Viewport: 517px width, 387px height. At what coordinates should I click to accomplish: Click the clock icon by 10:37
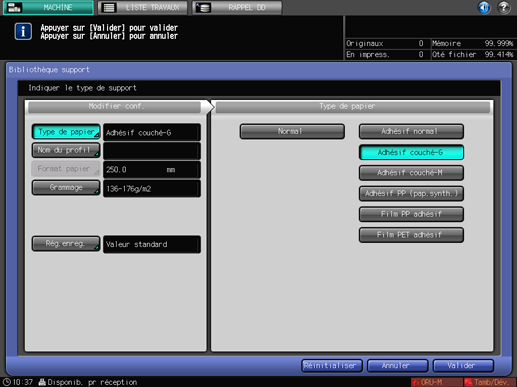point(7,382)
